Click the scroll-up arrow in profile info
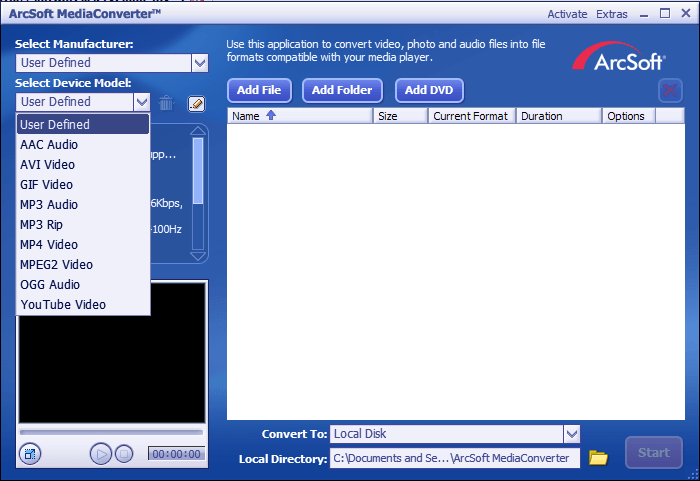The width and height of the screenshot is (700, 481). 198,130
